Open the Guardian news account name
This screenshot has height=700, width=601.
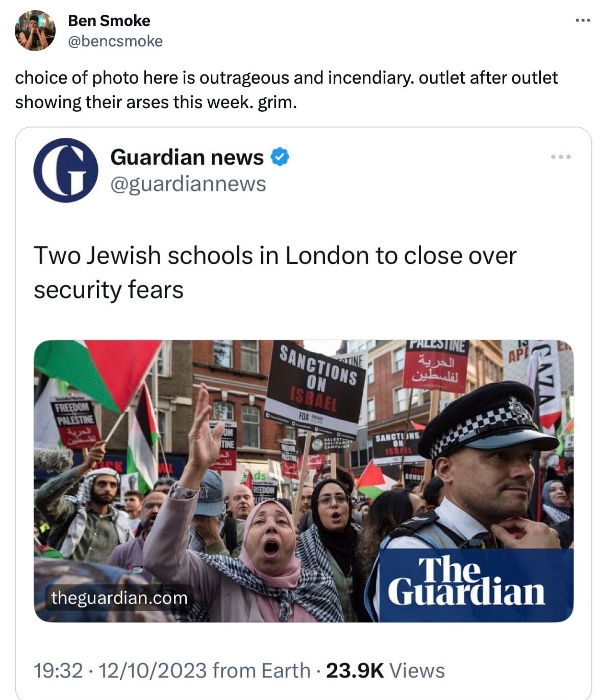tap(187, 157)
